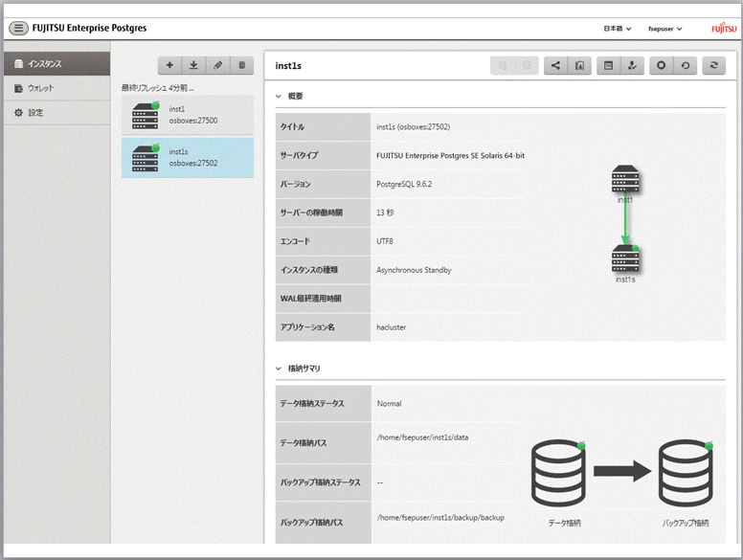Click the PostgreSQL 9.6.2 version value

tap(404, 185)
